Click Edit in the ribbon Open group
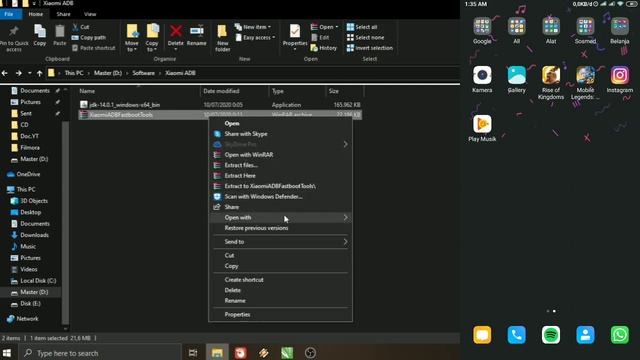This screenshot has height=360, width=640. (320, 38)
